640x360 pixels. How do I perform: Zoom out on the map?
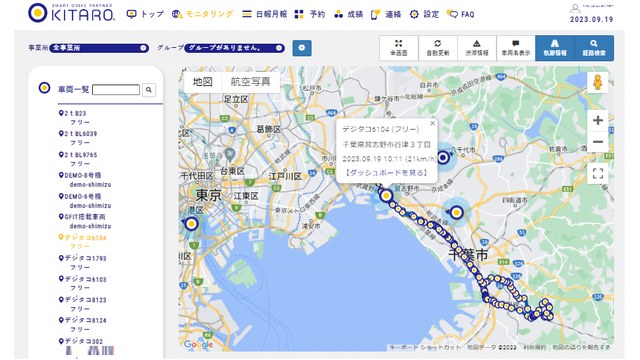pyautogui.click(x=598, y=142)
